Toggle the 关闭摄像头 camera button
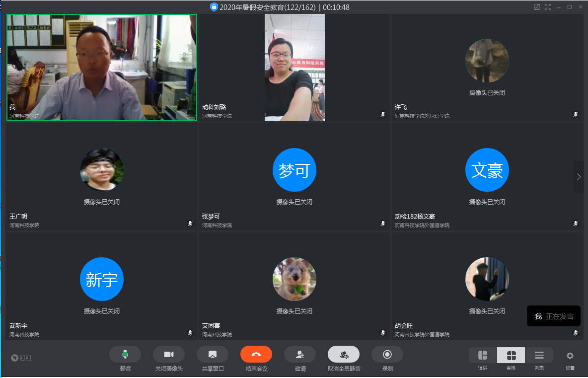 pos(168,354)
